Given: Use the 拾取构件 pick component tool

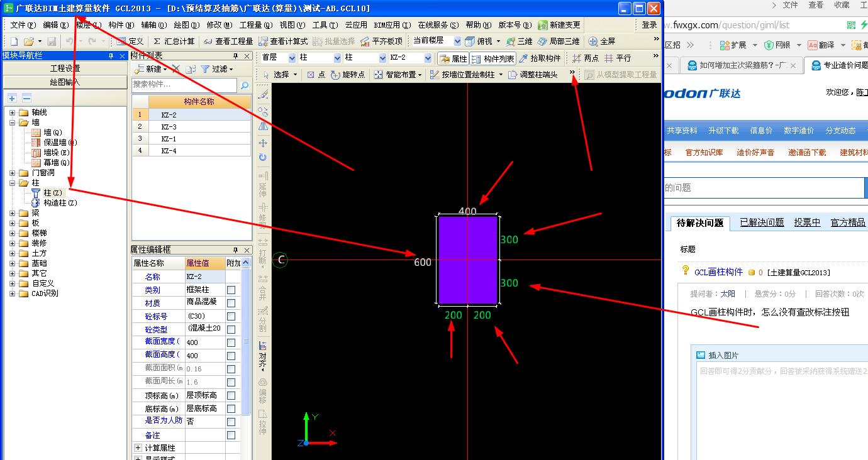Looking at the screenshot, I should click(x=540, y=58).
